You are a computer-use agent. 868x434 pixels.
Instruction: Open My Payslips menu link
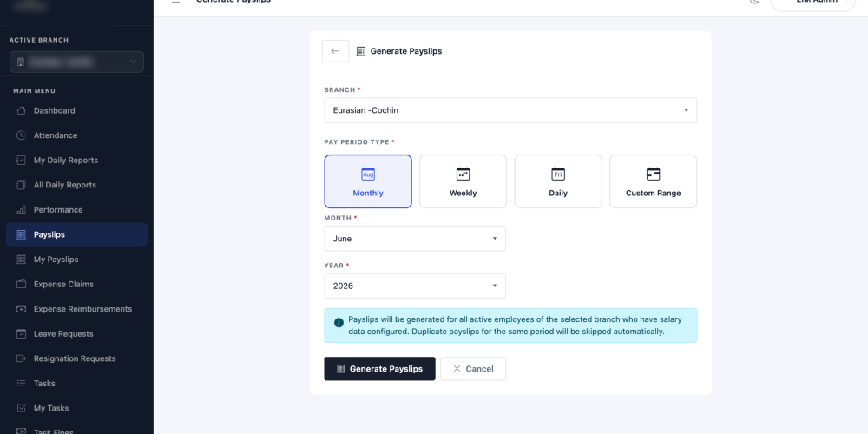pyautogui.click(x=76, y=259)
